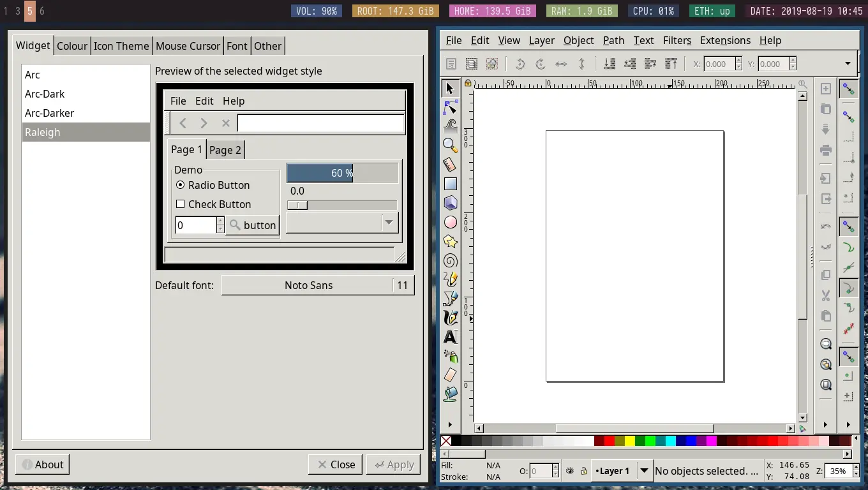Toggle the Check Button checkbox in preview
This screenshot has height=490, width=868.
tap(181, 204)
